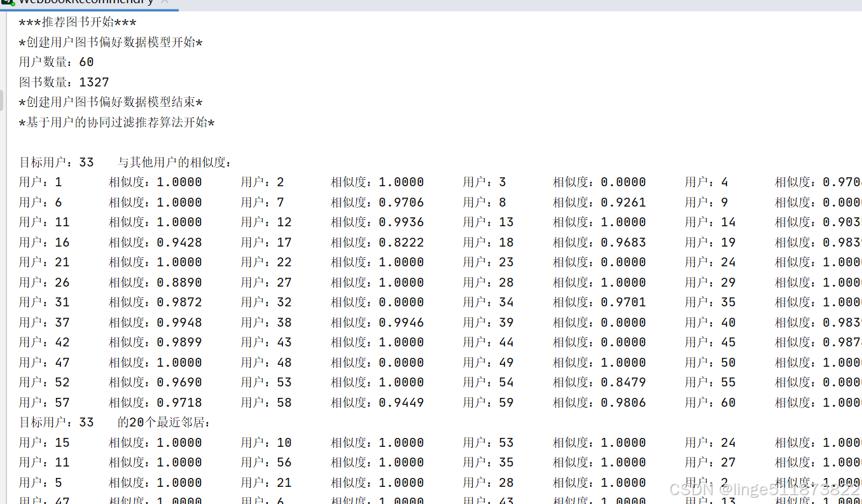Click the similarity value 0.9872
862x504 pixels.
pos(179,303)
